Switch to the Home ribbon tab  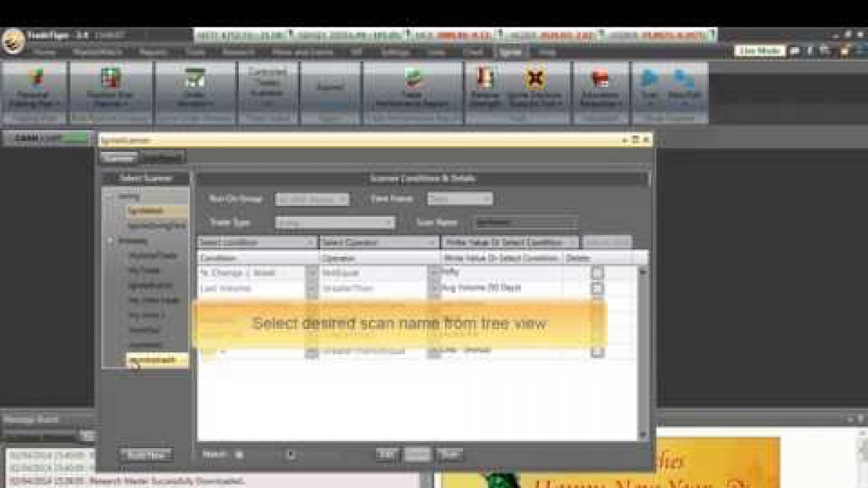point(44,52)
